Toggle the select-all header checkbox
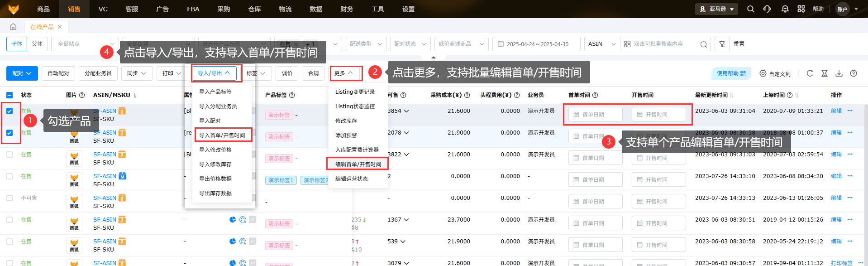The image size is (868, 266). 10,95
